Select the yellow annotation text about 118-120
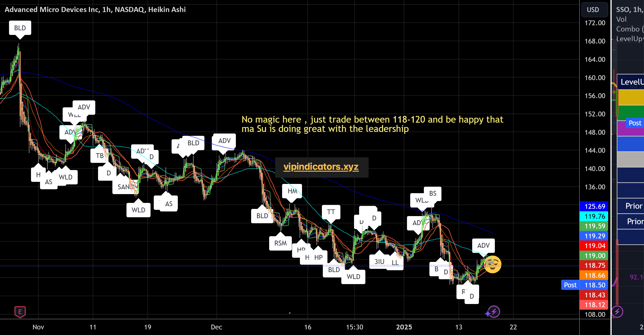The image size is (644, 335). click(x=372, y=124)
